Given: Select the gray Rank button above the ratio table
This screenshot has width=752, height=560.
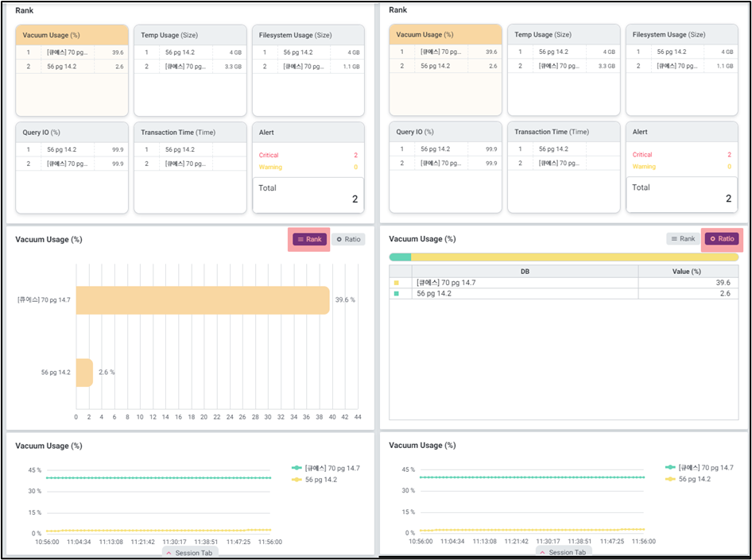Looking at the screenshot, I should pos(683,238).
